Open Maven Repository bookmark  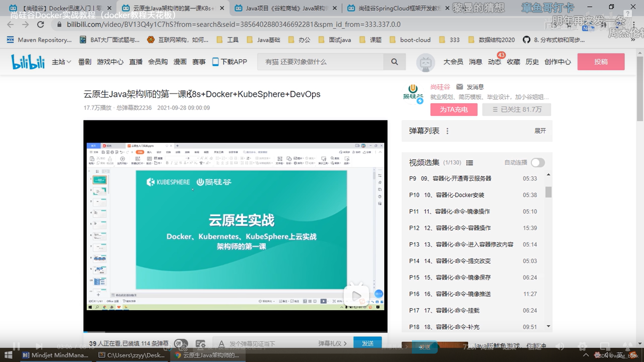[39, 40]
